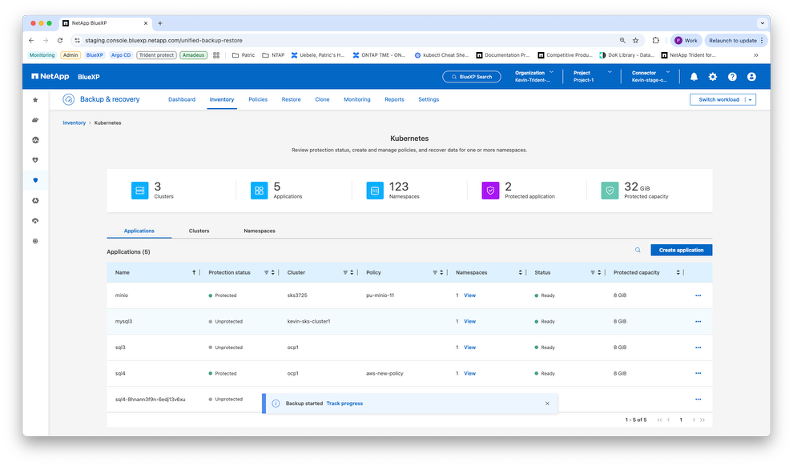Image resolution: width=793 pixels, height=466 pixels.
Task: Expand the Project dropdown
Action: click(609, 72)
